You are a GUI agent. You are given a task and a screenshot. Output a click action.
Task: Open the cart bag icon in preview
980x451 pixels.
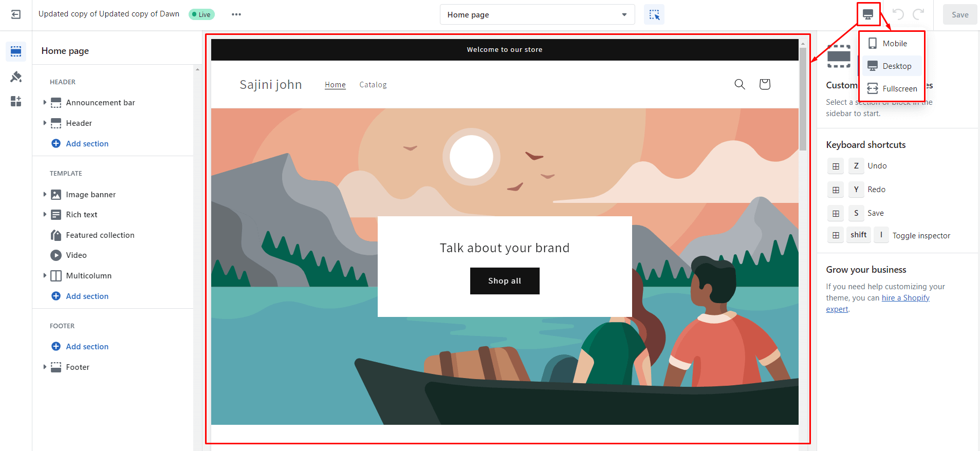[764, 84]
